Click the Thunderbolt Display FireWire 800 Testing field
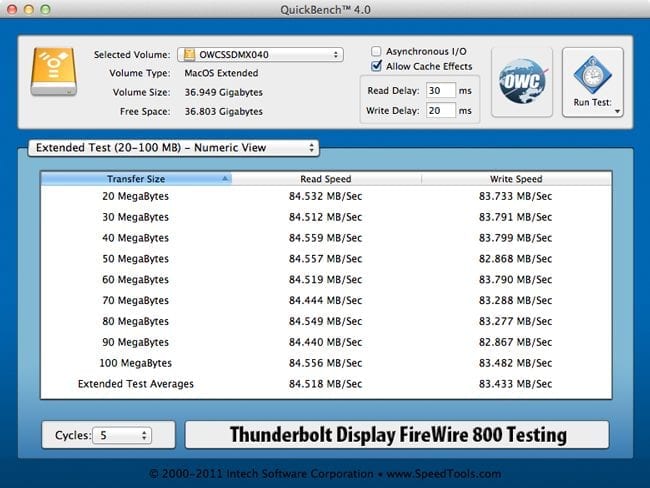The width and height of the screenshot is (650, 488). pos(397,435)
